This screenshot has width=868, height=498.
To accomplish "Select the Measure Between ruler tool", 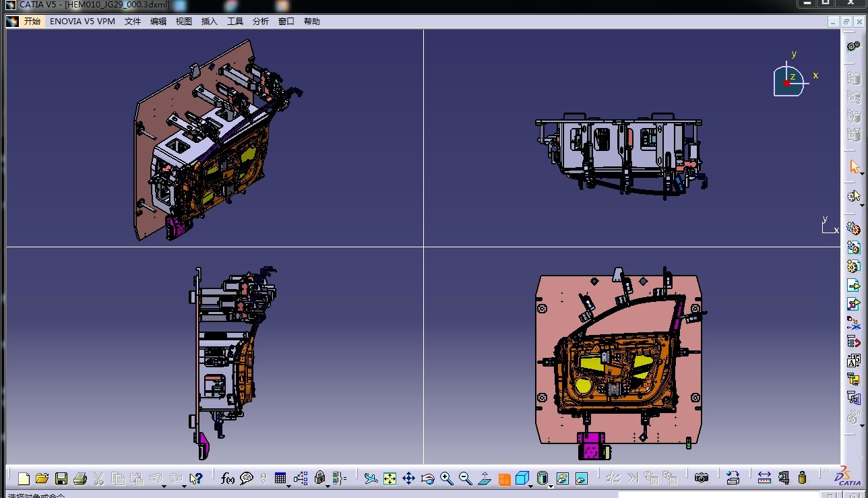I will coord(765,478).
